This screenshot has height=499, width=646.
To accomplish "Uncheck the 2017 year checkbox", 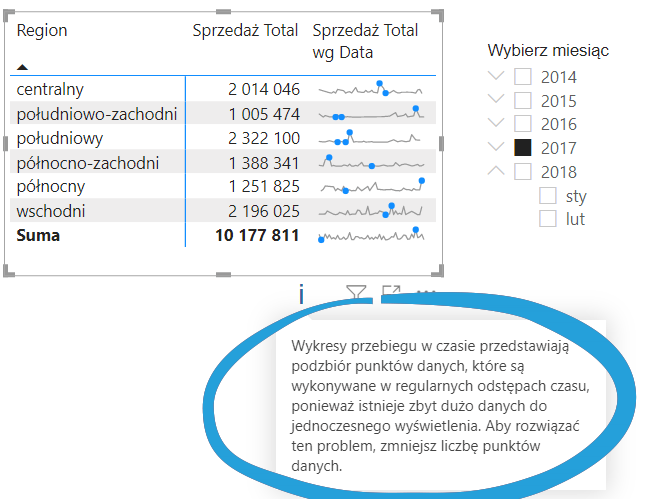I will [523, 148].
